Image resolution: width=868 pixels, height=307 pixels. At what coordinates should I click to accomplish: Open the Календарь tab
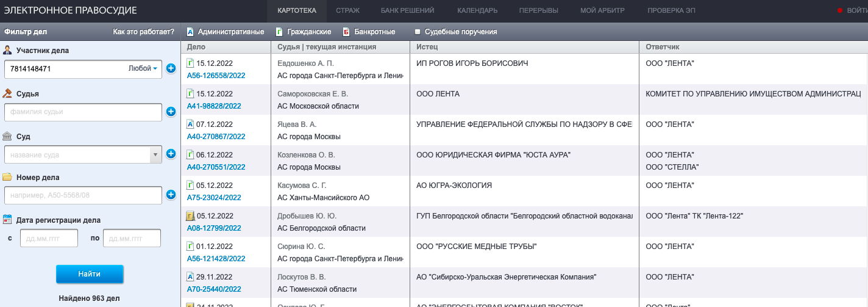pyautogui.click(x=477, y=10)
